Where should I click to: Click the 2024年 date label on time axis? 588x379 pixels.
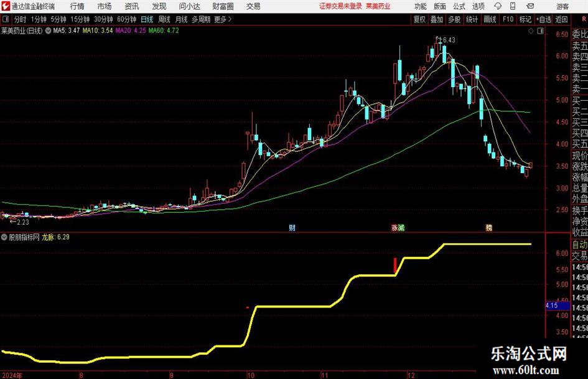coord(12,375)
